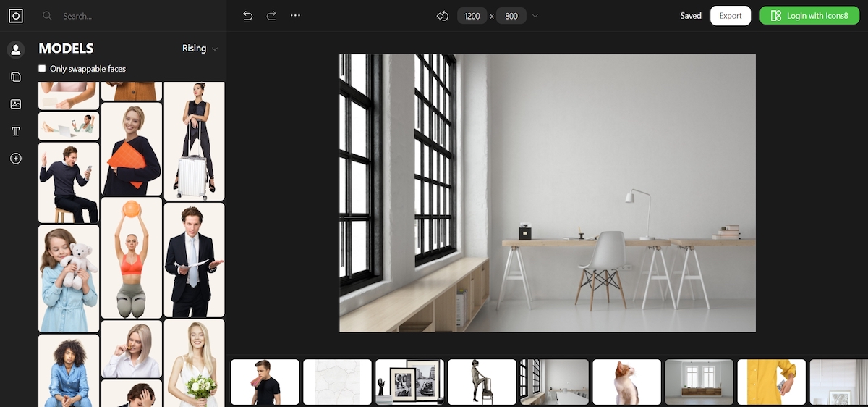This screenshot has width=868, height=407.
Task: Select the Text tool icon
Action: point(15,131)
